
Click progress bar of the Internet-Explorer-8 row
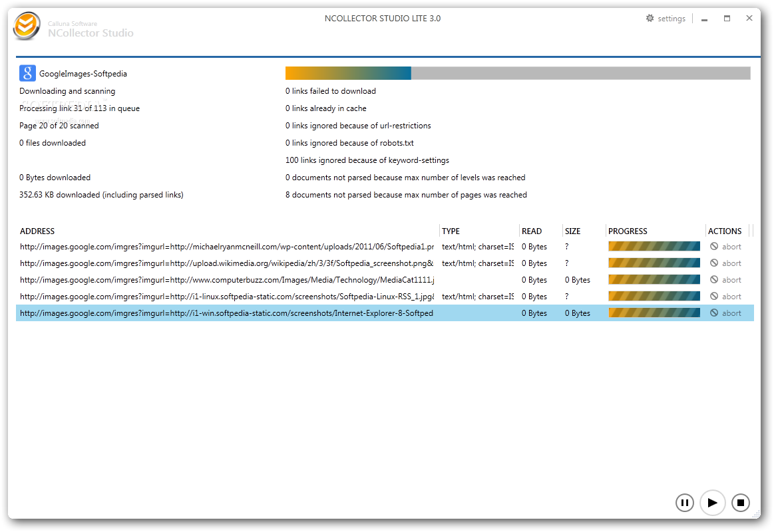(654, 313)
